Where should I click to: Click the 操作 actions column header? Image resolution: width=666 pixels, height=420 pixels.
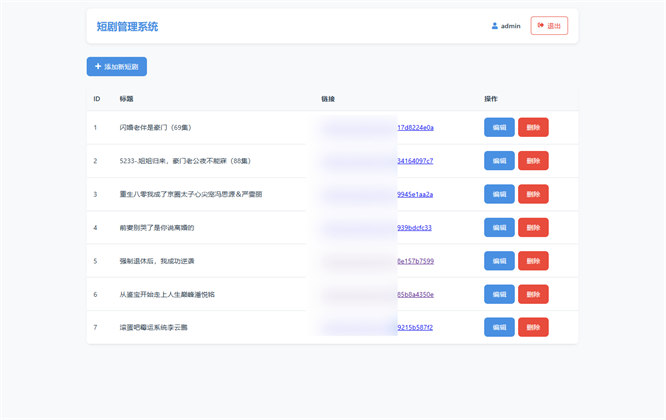pyautogui.click(x=491, y=99)
